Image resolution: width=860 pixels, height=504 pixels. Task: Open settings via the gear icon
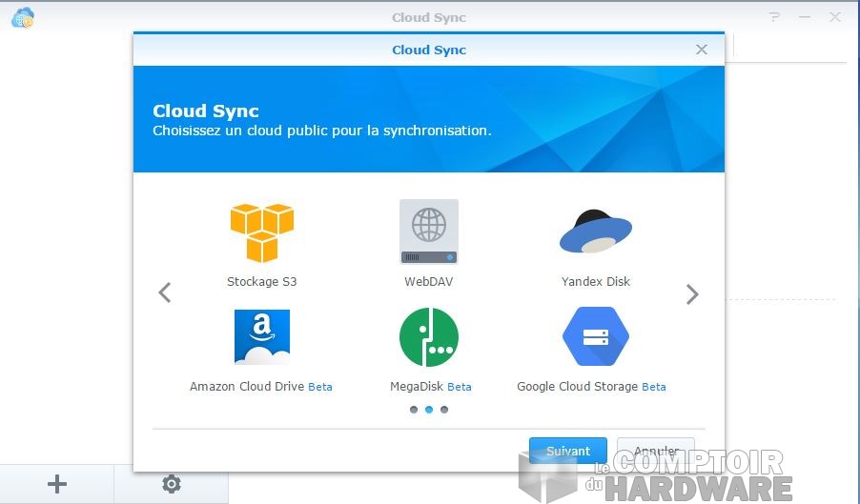click(x=172, y=484)
